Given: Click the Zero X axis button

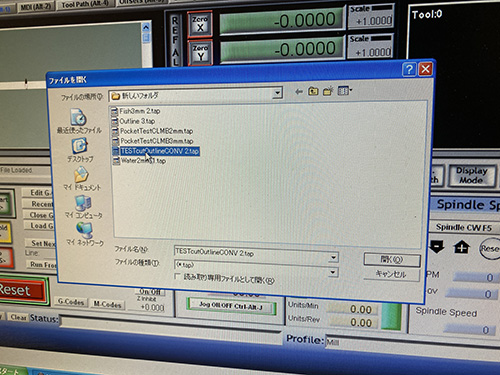Looking at the screenshot, I should tap(200, 24).
